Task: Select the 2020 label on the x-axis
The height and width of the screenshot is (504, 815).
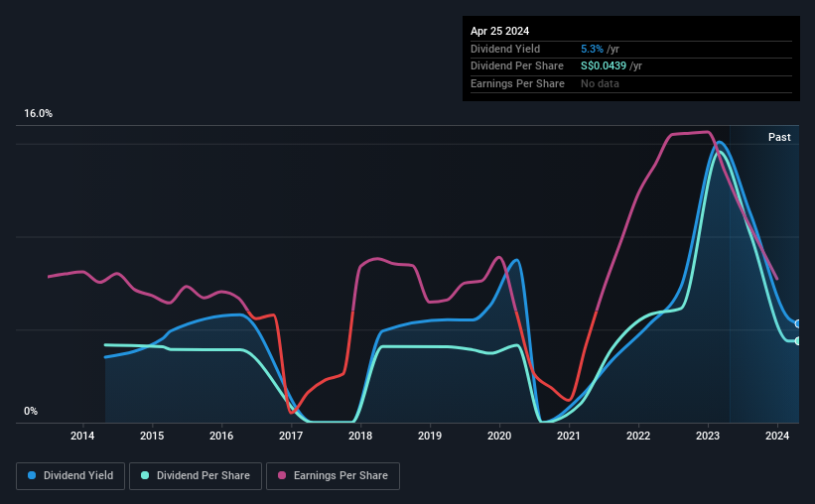Action: click(x=499, y=436)
